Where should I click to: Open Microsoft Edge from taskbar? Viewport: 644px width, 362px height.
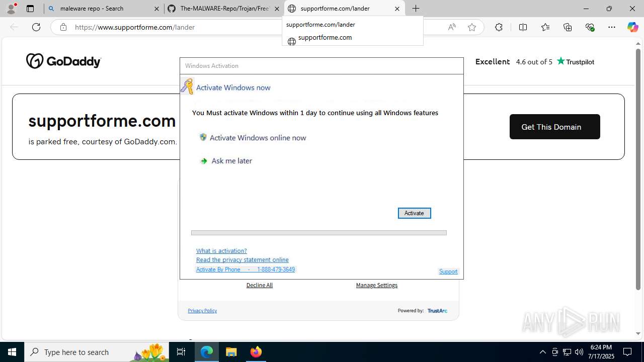click(207, 352)
